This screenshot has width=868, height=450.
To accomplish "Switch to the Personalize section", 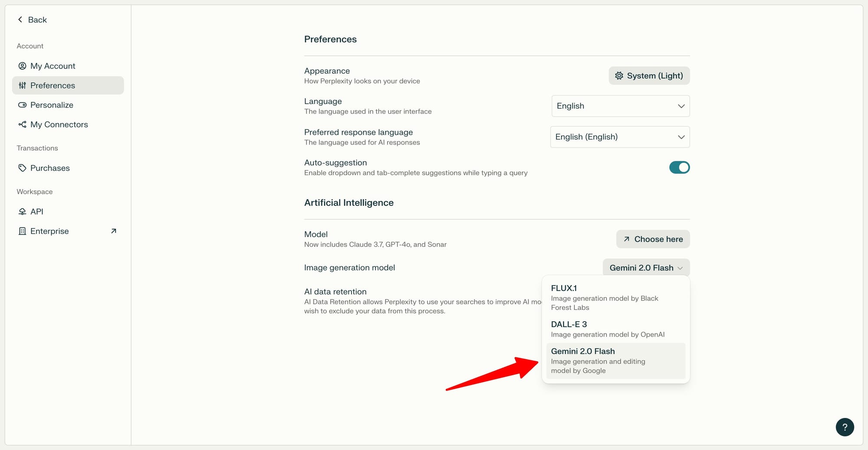I will pyautogui.click(x=52, y=105).
